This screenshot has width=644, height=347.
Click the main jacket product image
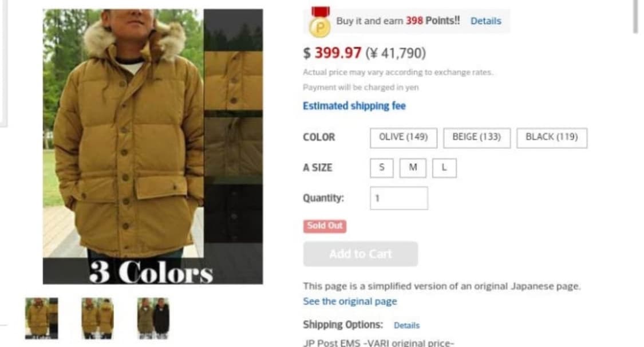pos(153,147)
